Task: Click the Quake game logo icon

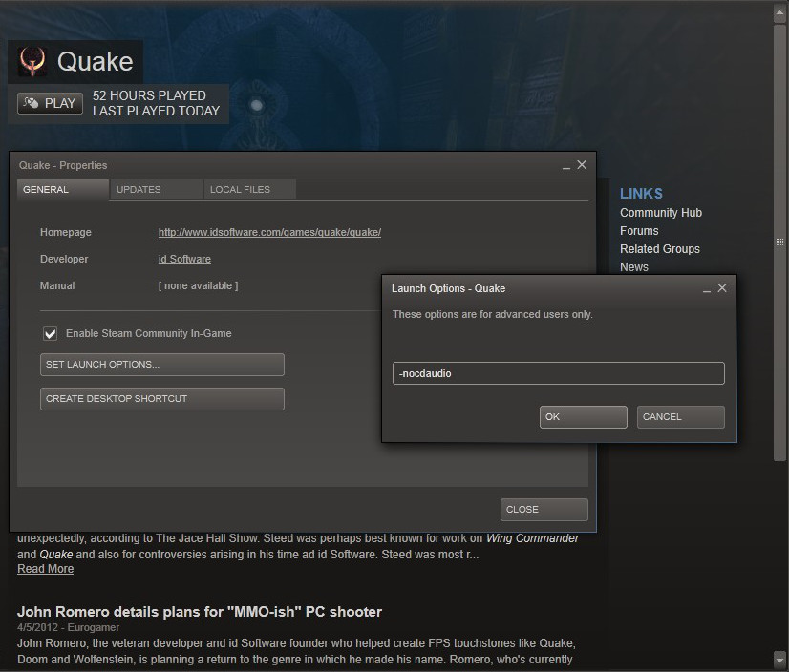Action: coord(32,62)
